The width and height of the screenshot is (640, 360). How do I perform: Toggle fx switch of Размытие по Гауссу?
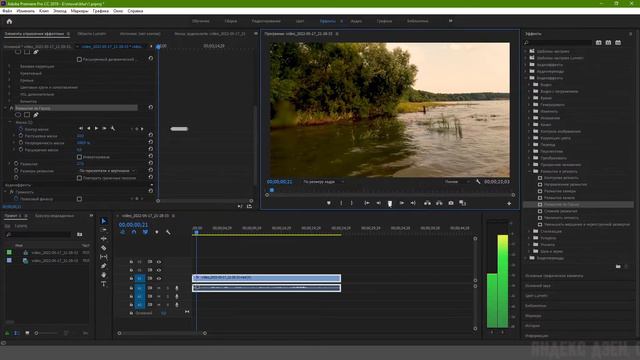(12, 108)
